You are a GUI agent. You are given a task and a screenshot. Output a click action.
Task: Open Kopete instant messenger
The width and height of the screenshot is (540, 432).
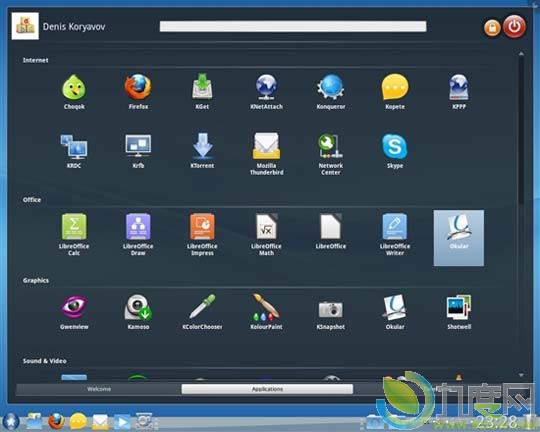pyautogui.click(x=395, y=92)
